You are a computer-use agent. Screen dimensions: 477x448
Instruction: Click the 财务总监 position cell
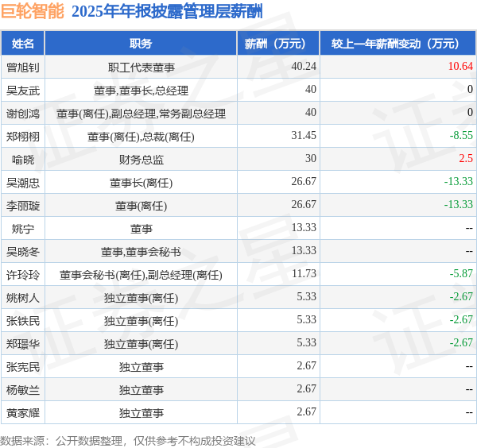142,160
